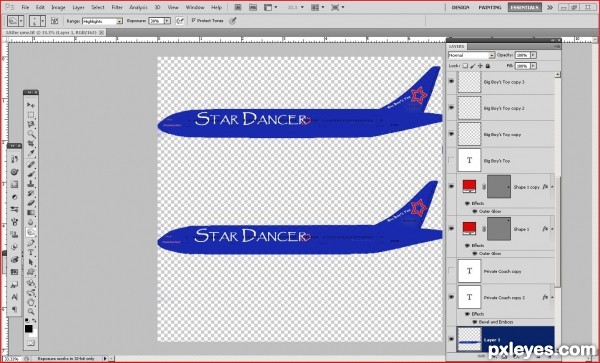
Task: Show the Big Boy's Toy text layer
Action: click(x=452, y=161)
